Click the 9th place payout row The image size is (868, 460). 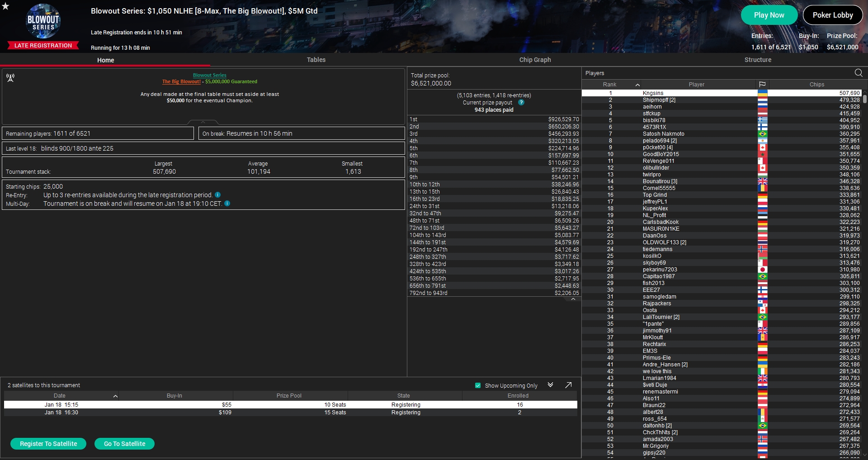point(494,177)
